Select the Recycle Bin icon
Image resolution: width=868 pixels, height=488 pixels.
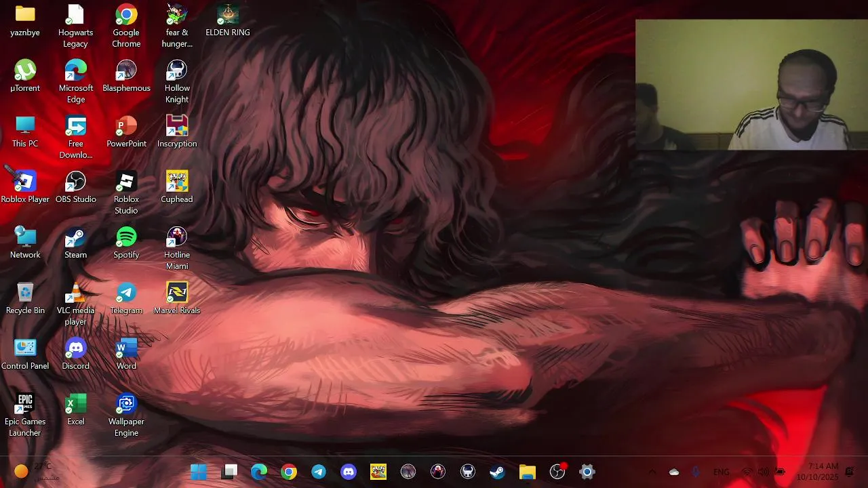pos(25,298)
